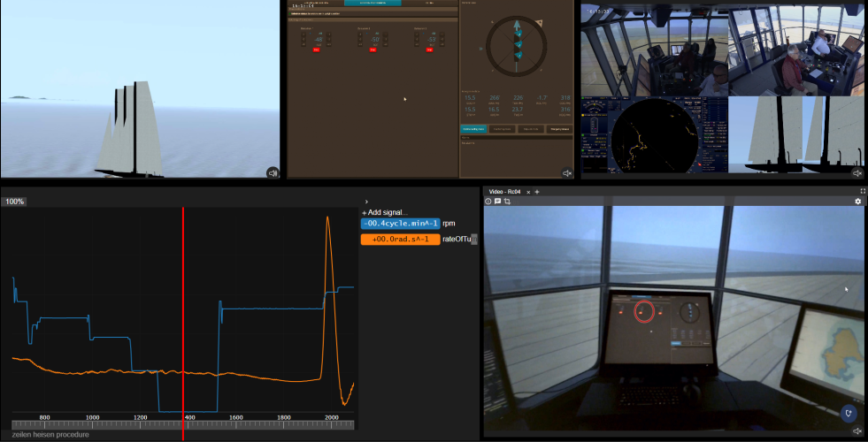Click the first sail angle value -48
Image resolution: width=868 pixels, height=442 pixels.
319,40
